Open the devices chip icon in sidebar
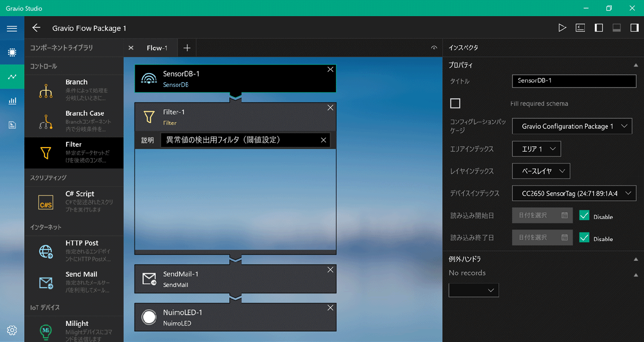644x342 pixels. tap(12, 53)
